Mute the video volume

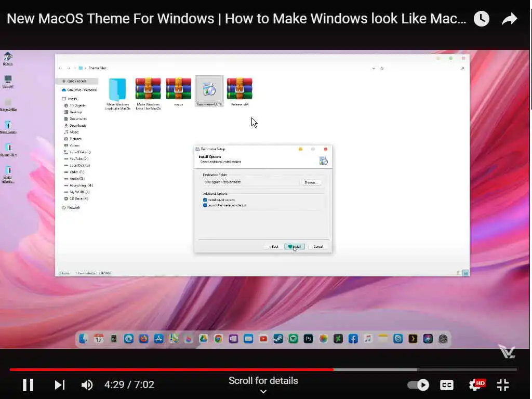pyautogui.click(x=87, y=385)
